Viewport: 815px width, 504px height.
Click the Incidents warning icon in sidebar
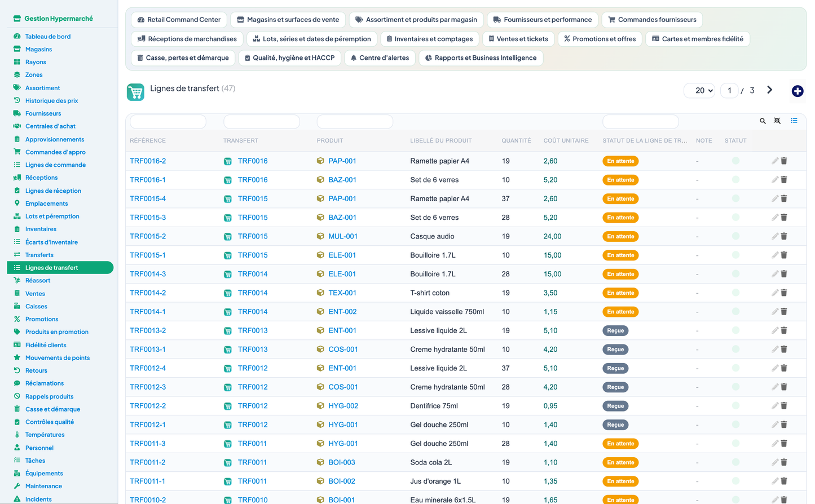(17, 499)
